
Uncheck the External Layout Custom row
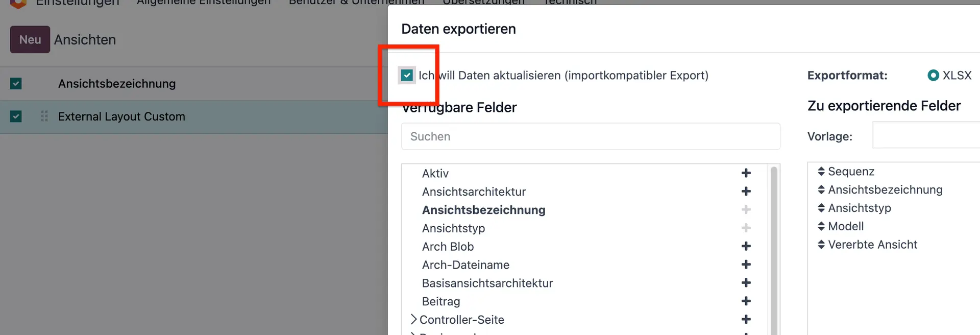coord(16,116)
